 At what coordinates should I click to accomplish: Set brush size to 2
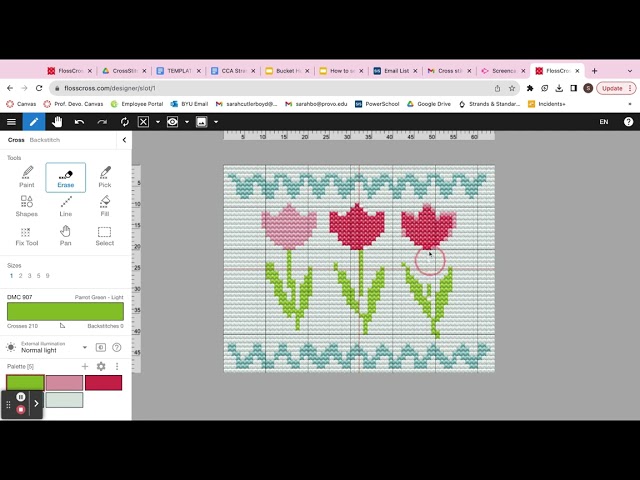coord(20,276)
